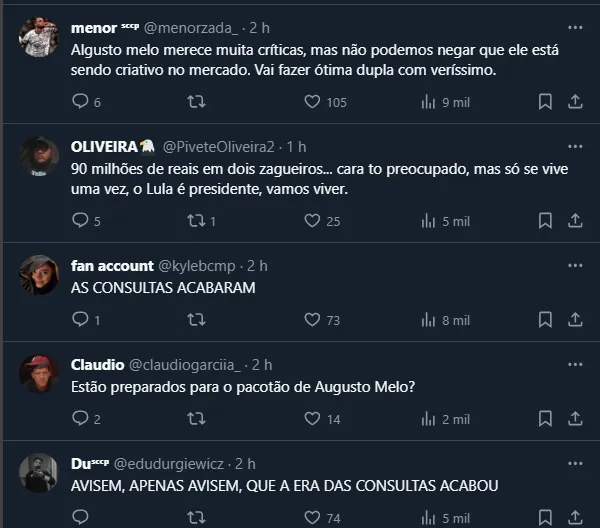Bookmark Claudio's tweet
Viewport: 600px width, 528px height.
pos(545,418)
